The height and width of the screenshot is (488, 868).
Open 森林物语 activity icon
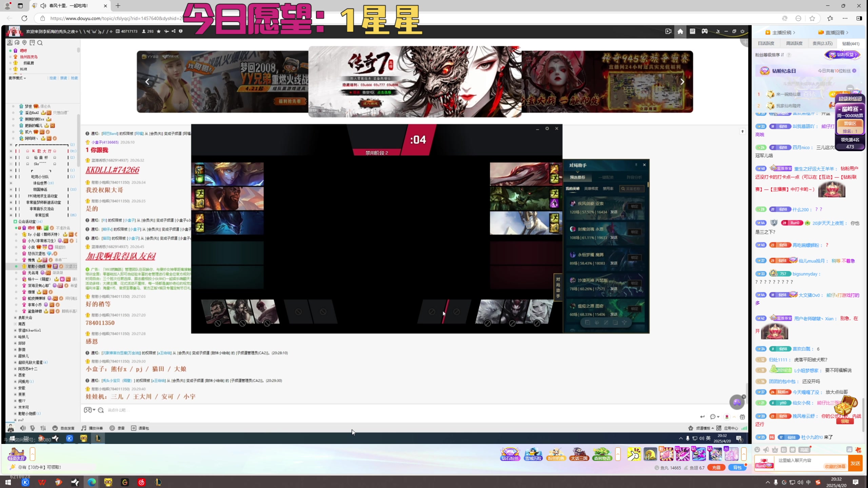(x=602, y=454)
